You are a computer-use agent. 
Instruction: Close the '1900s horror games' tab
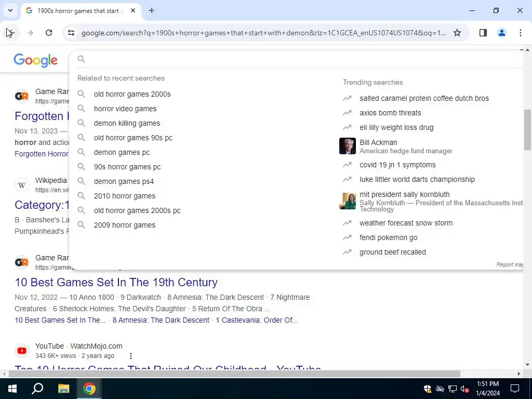pyautogui.click(x=133, y=10)
